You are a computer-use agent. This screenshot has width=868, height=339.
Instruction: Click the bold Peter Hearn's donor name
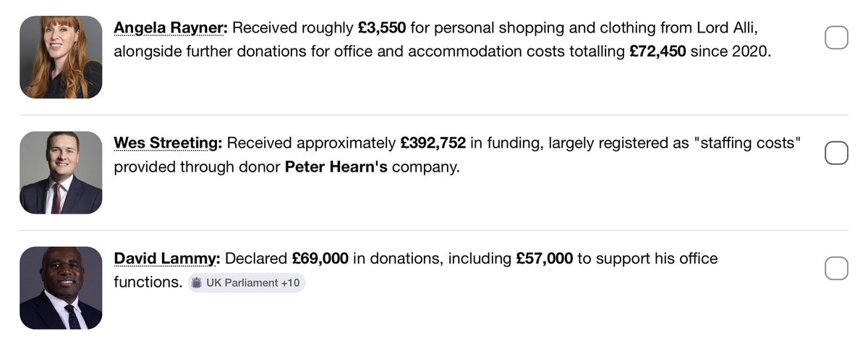pyautogui.click(x=336, y=167)
